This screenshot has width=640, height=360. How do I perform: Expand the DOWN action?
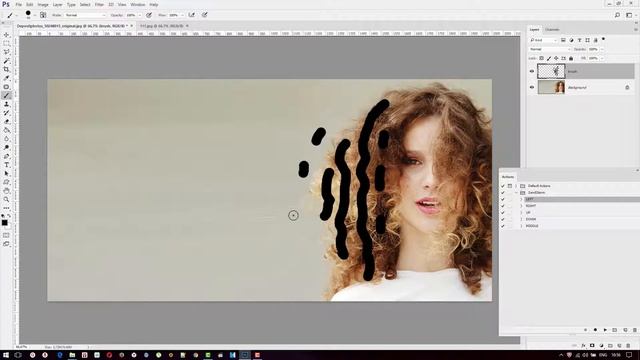click(x=521, y=219)
